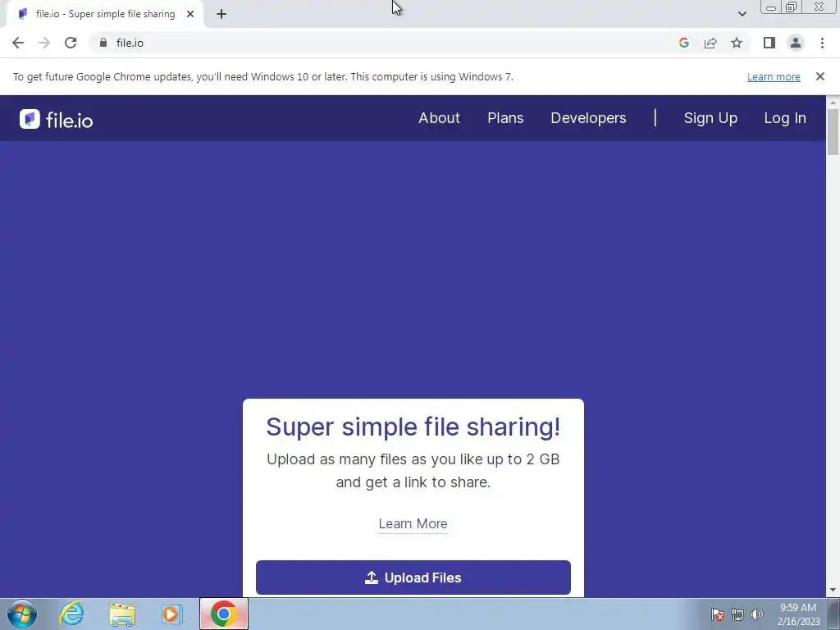Screen dimensions: 840x630
Task: Open Windows Explorer from taskbar
Action: pyautogui.click(x=122, y=614)
